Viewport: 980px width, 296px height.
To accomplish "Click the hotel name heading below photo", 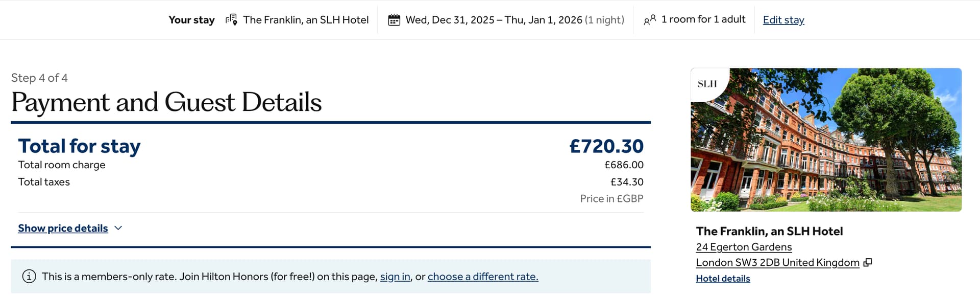I will click(769, 231).
